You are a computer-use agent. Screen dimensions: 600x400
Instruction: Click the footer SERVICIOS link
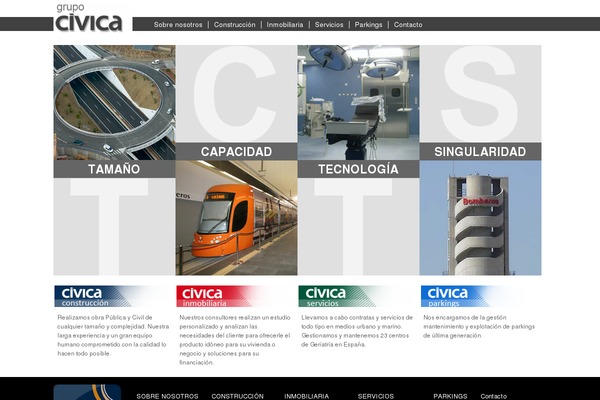click(376, 396)
